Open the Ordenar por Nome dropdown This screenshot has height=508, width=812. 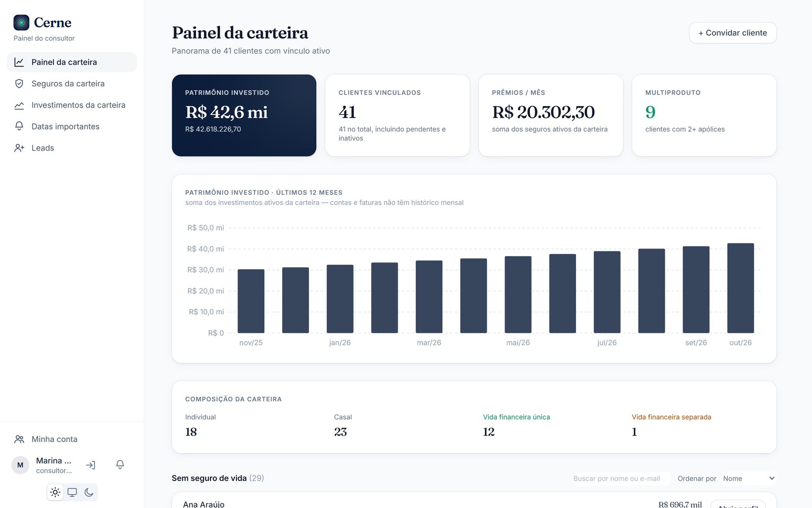[749, 479]
